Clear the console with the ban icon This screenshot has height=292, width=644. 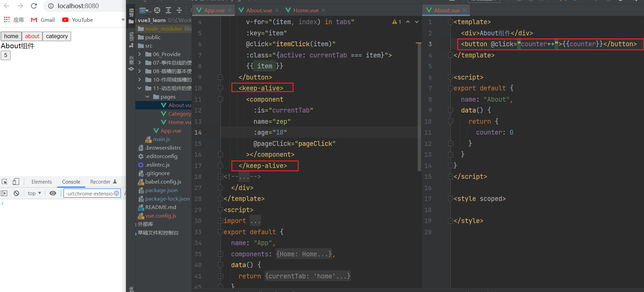click(16, 193)
